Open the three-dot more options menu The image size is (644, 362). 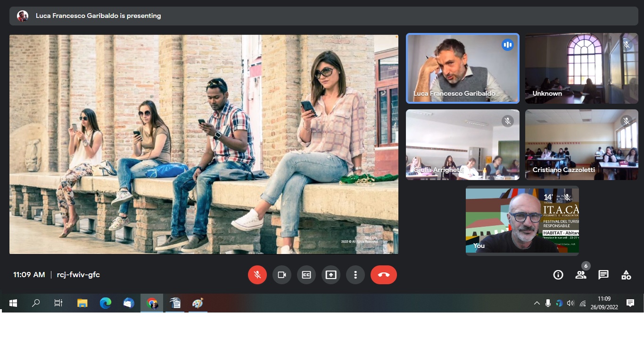(x=355, y=275)
